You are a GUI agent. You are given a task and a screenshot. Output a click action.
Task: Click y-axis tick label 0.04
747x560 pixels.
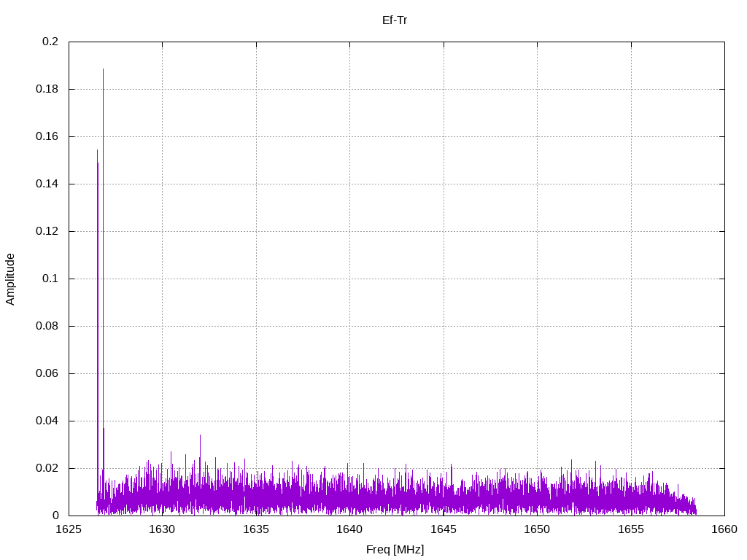coord(47,421)
